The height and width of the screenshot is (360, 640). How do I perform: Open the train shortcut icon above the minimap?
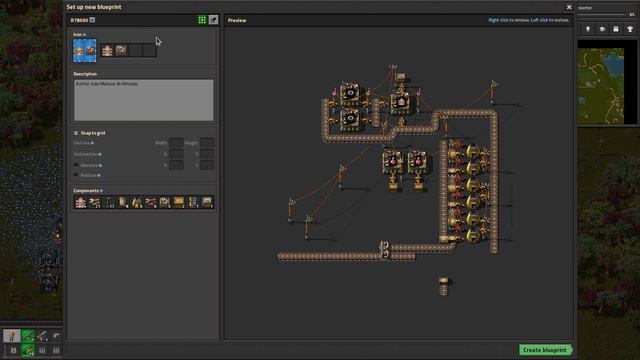[616, 29]
